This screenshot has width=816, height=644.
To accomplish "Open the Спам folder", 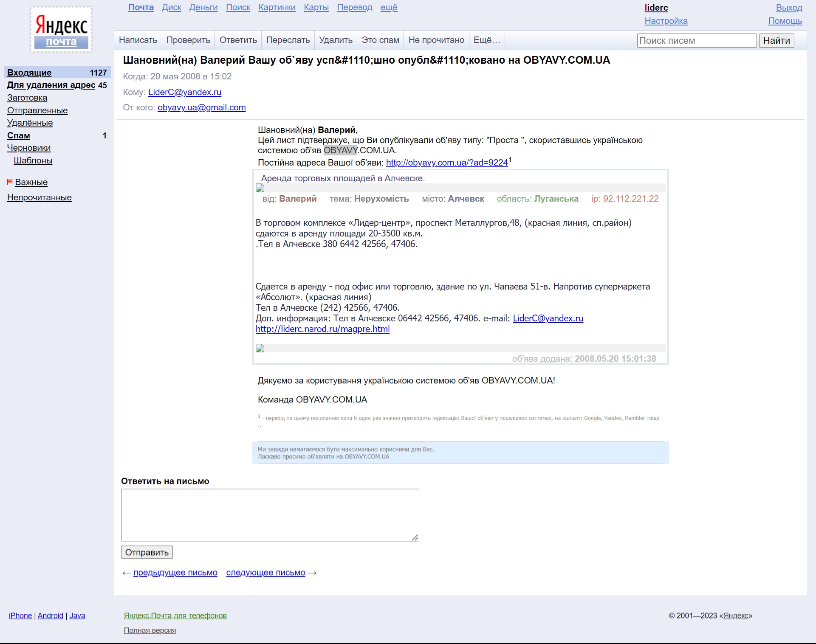I will click(x=19, y=135).
